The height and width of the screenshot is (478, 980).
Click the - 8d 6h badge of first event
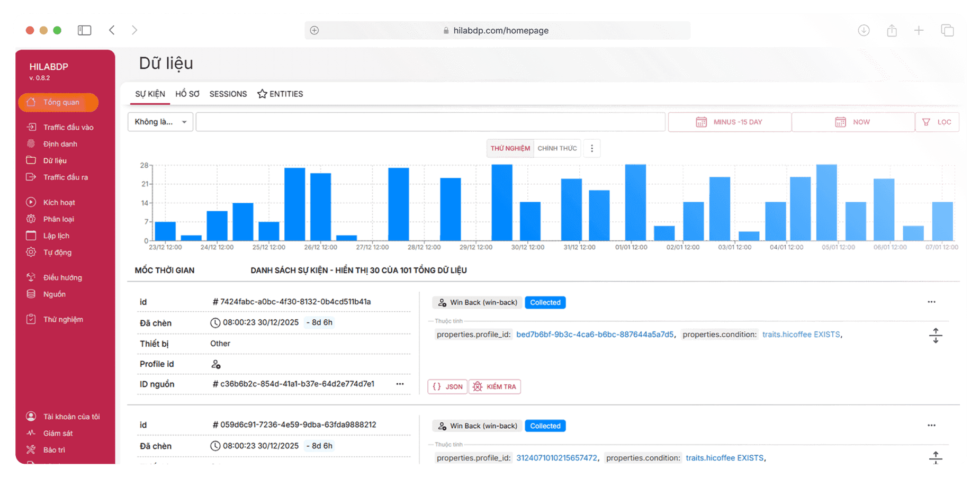coord(319,322)
